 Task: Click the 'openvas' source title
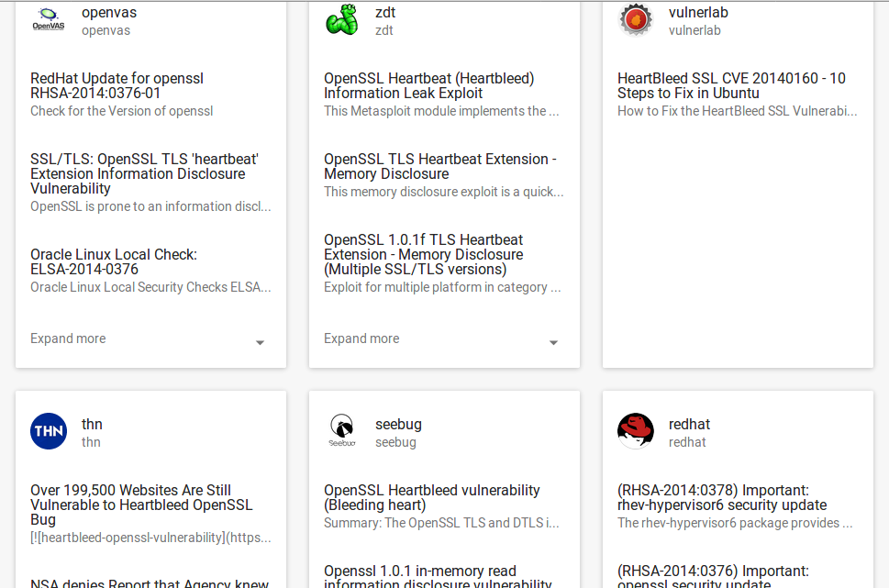pos(109,13)
